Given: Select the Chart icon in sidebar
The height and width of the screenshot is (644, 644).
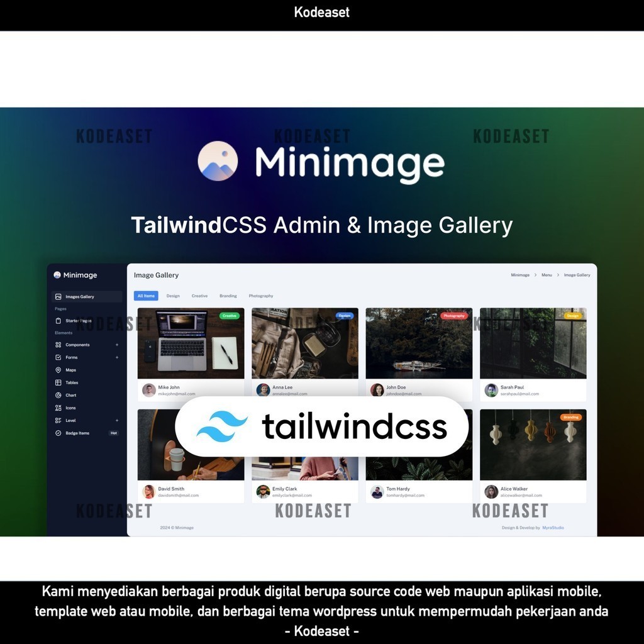Looking at the screenshot, I should point(58,395).
